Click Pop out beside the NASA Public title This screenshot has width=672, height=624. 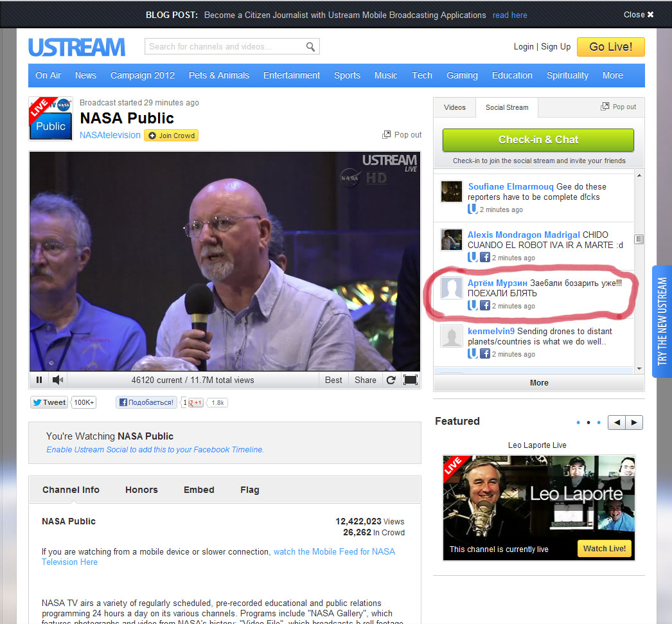pos(402,134)
